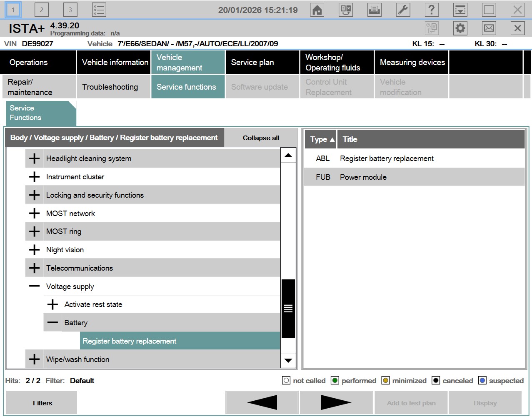The height and width of the screenshot is (417, 532).
Task: Collapse the Voltage supply tree node
Action: (x=35, y=286)
